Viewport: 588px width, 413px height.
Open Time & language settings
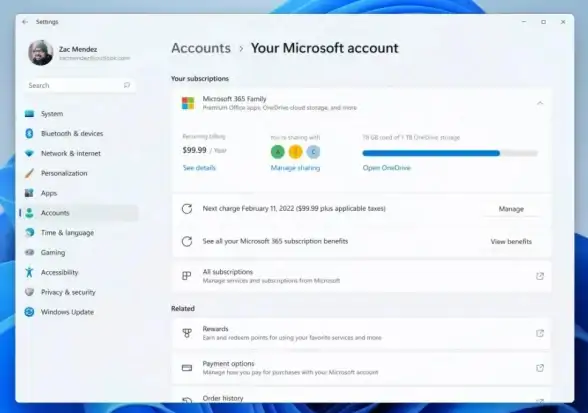tap(68, 233)
